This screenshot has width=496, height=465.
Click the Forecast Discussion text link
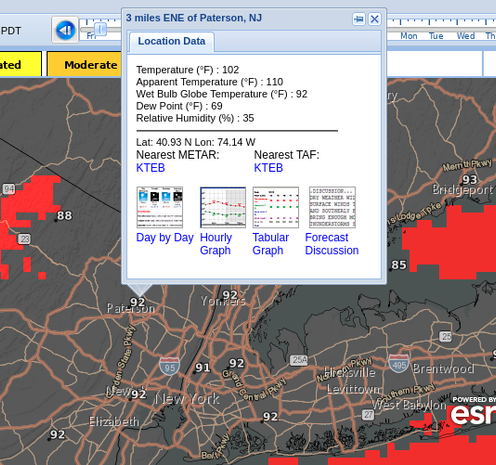(332, 244)
